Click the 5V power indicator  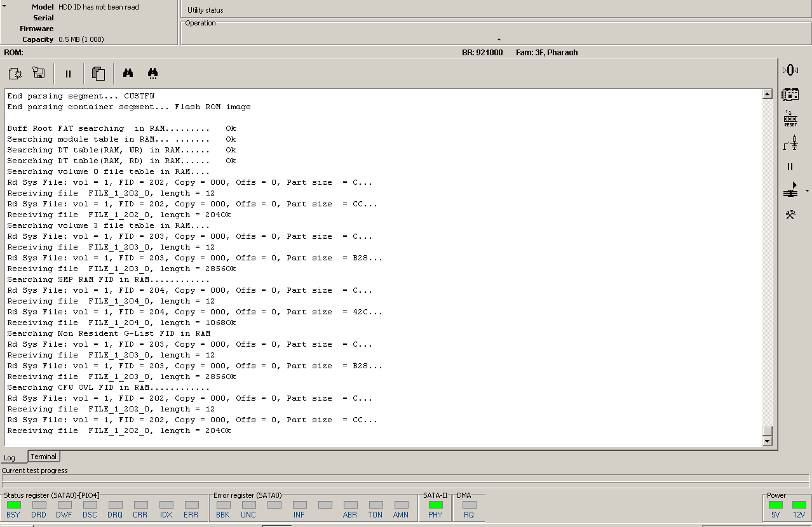776,505
